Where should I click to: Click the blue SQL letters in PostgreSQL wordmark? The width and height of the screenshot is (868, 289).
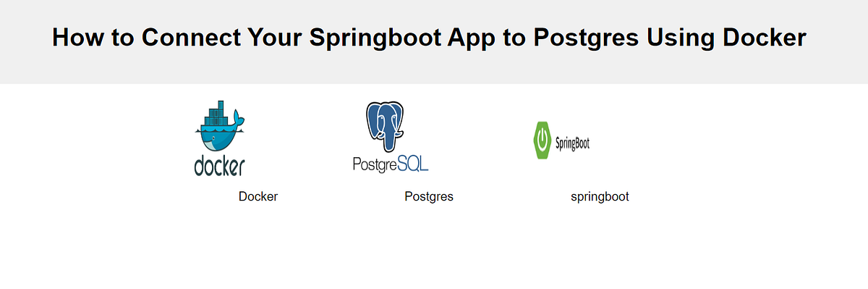(412, 162)
